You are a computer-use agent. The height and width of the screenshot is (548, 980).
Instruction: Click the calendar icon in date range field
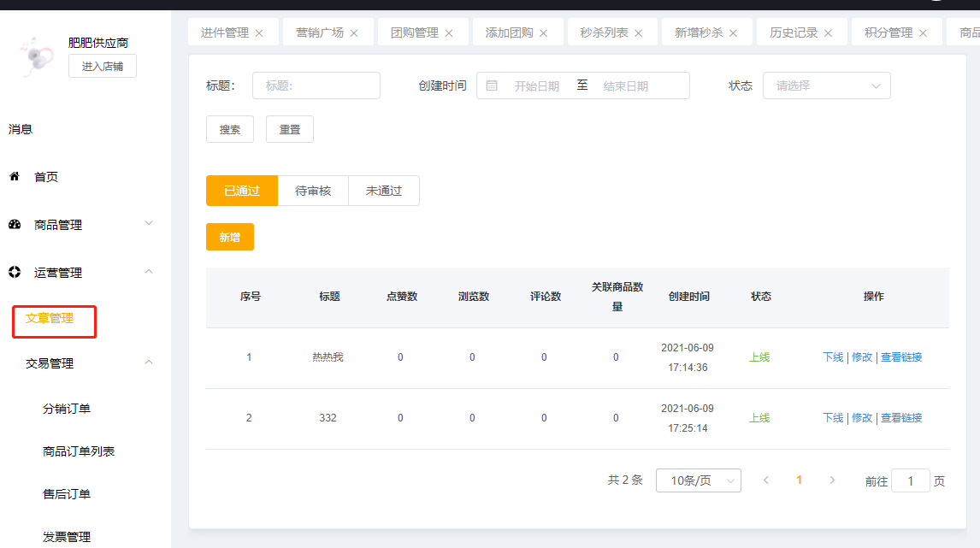tap(492, 85)
